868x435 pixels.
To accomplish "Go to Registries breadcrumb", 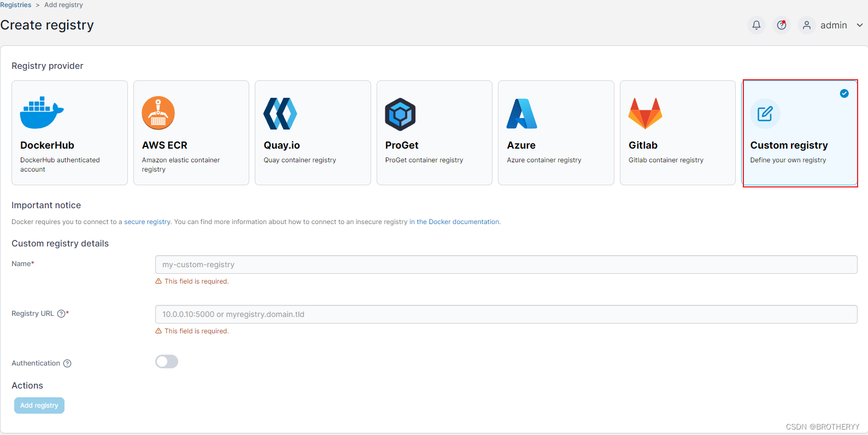I will (x=16, y=5).
